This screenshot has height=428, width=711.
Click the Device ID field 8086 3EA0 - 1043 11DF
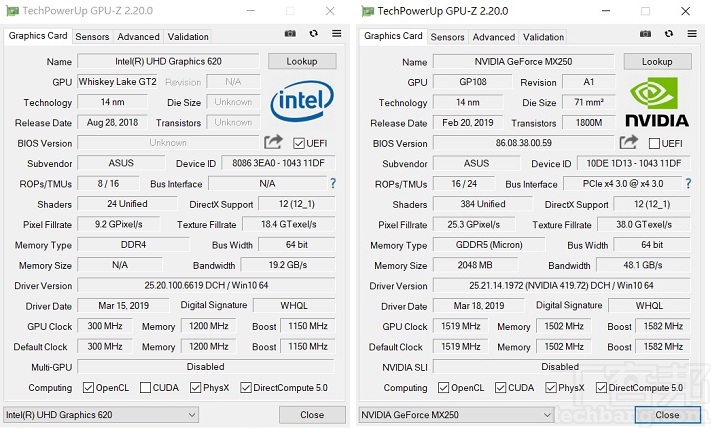[x=278, y=163]
